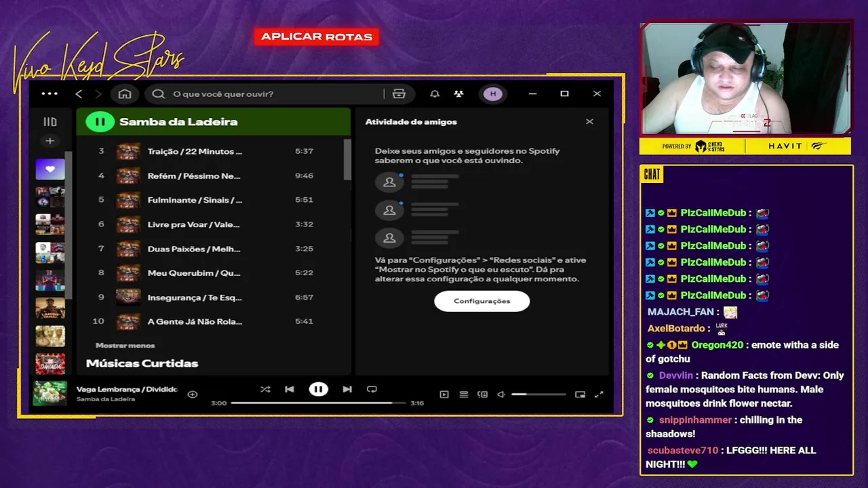Open Liked Songs heart tile in sidebar
The width and height of the screenshot is (868, 488).
point(50,169)
